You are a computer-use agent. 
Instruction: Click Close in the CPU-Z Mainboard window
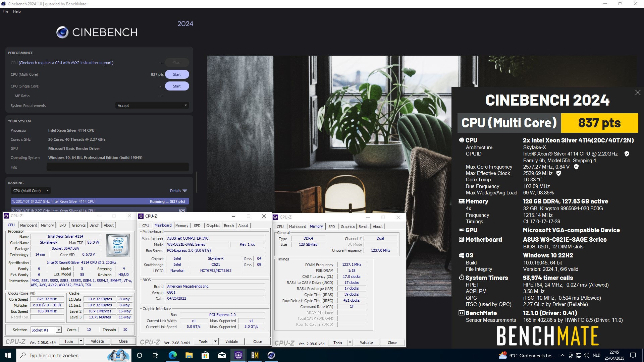tap(258, 342)
